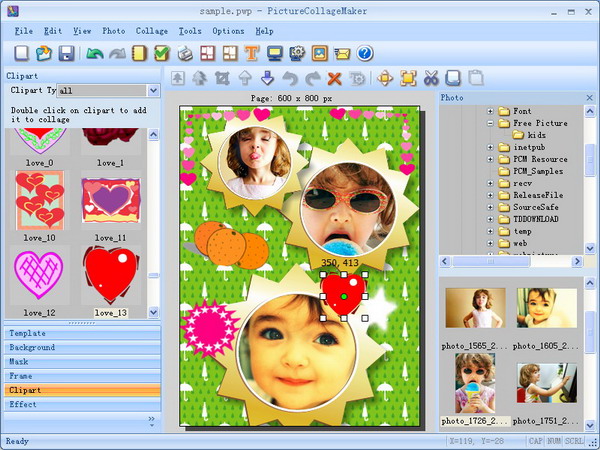Select the photo_1565 thumbnail
600x450 pixels.
(x=475, y=308)
